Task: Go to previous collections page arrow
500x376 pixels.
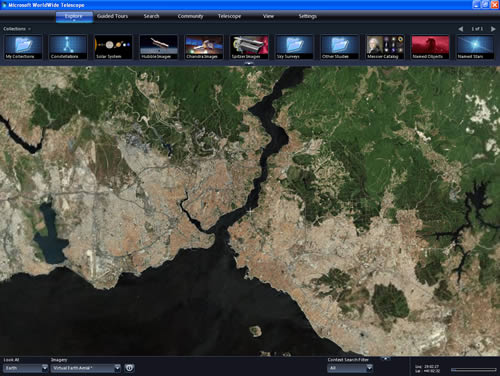Action: [x=461, y=29]
